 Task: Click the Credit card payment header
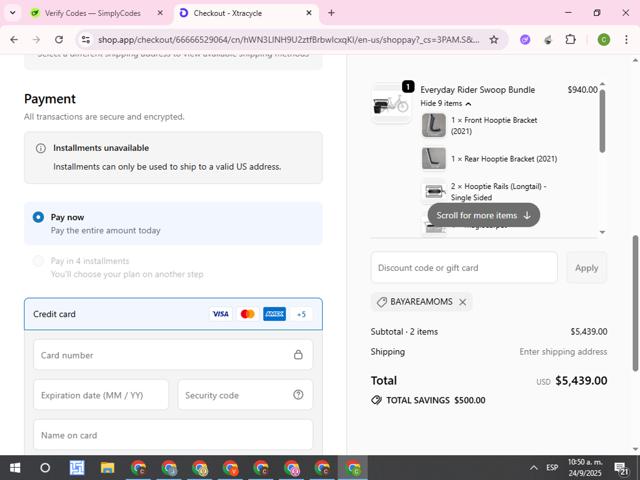tap(173, 314)
